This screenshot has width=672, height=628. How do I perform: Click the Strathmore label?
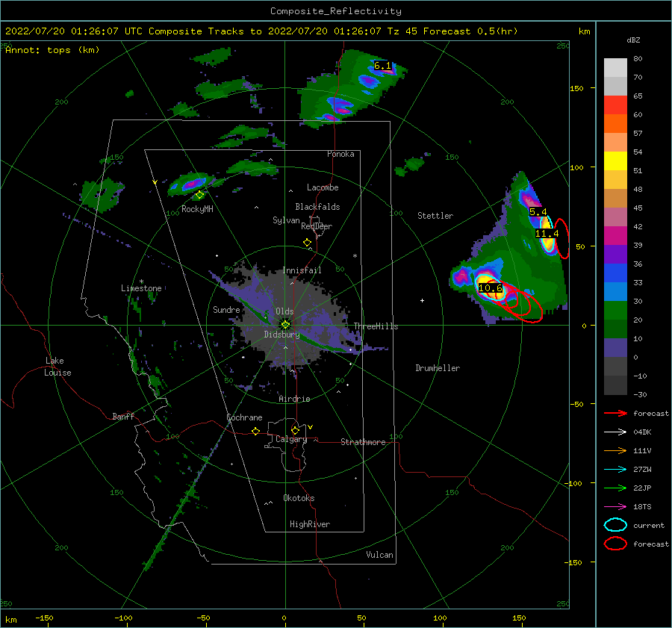pyautogui.click(x=363, y=442)
